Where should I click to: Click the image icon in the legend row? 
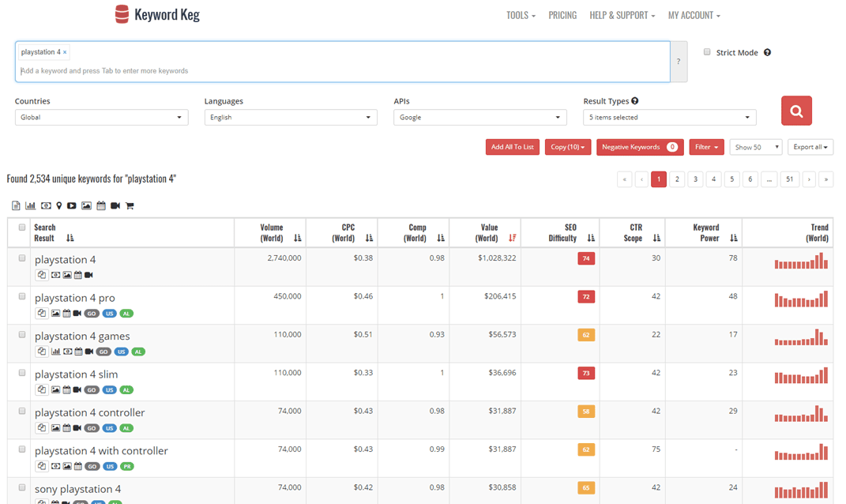tap(86, 205)
